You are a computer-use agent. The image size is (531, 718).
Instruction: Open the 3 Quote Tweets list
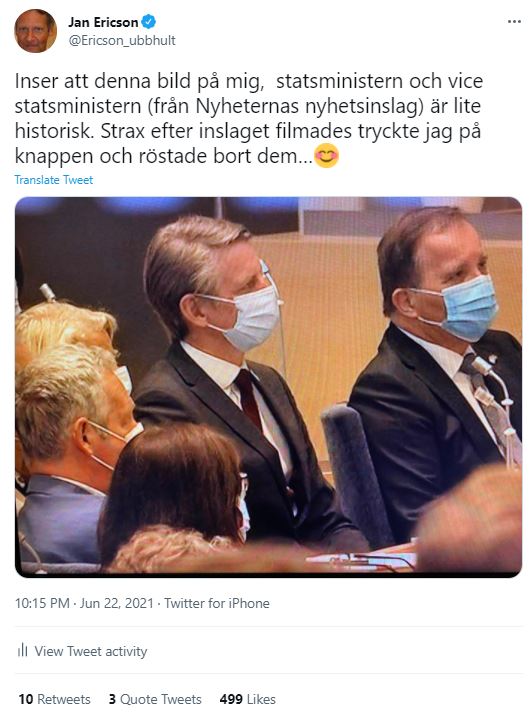(x=155, y=699)
